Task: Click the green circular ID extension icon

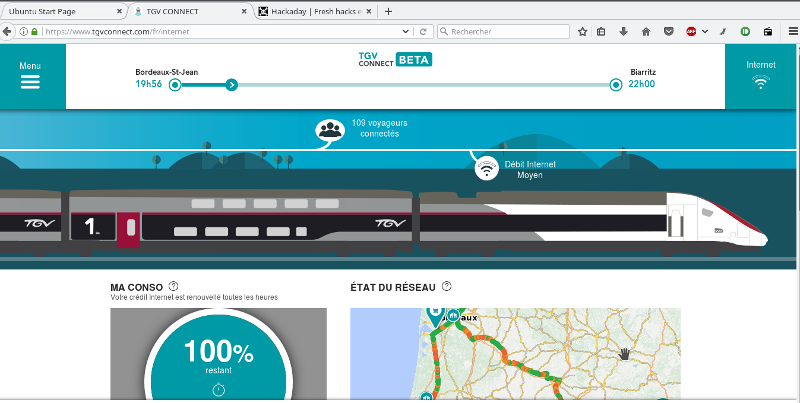Action: [x=745, y=32]
